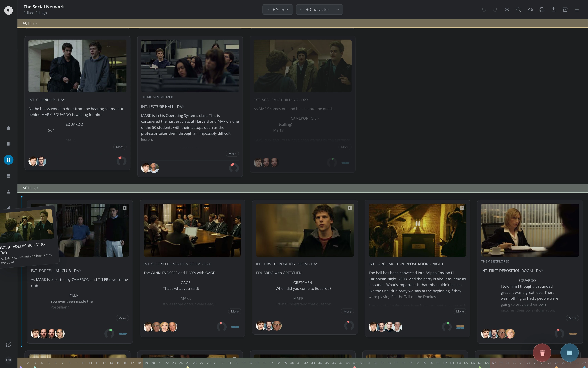Viewport: 588px width, 368px height.
Task: Expand More on EXT. PORCELLIAN CLUB scene
Action: tap(122, 318)
